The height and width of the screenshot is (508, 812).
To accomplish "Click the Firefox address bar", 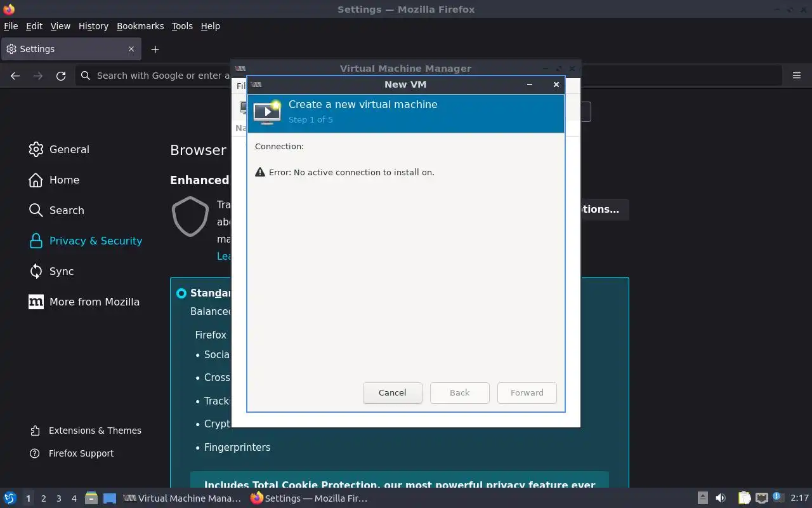I will (x=429, y=76).
